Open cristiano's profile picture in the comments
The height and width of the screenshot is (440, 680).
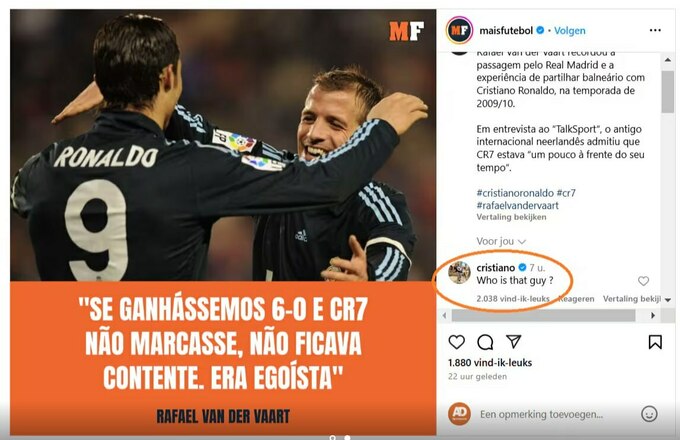tap(459, 273)
